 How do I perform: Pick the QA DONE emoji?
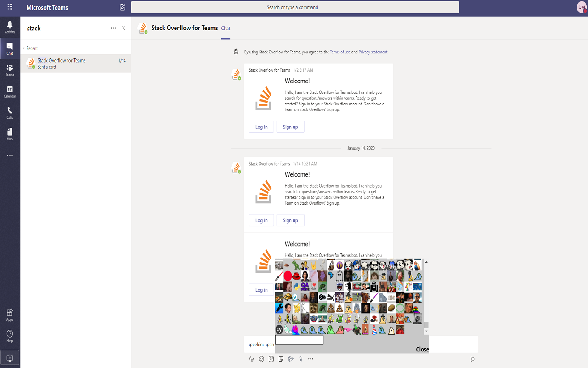[305, 287]
